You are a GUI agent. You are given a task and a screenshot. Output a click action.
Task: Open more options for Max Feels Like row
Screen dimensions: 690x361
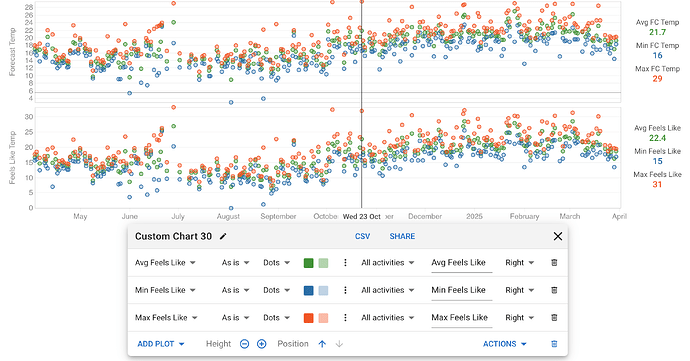click(345, 317)
